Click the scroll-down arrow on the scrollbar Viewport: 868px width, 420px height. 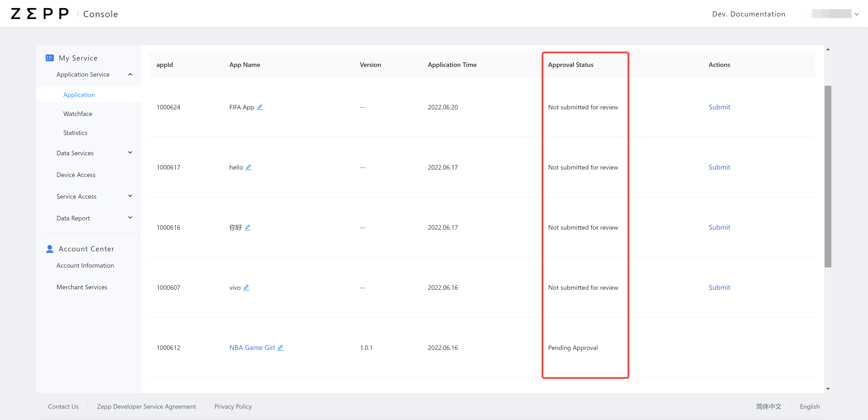pos(828,388)
